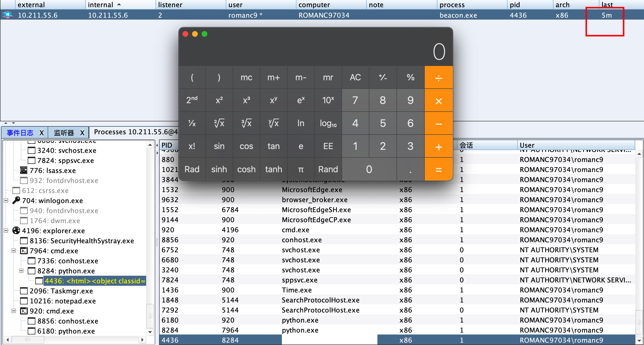This screenshot has width=644, height=345.
Task: Collapse the 920 cmd.exe tree node
Action: coord(14,311)
